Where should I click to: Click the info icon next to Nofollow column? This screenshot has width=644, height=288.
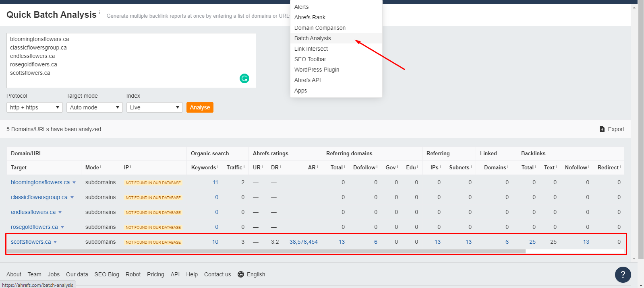589,167
